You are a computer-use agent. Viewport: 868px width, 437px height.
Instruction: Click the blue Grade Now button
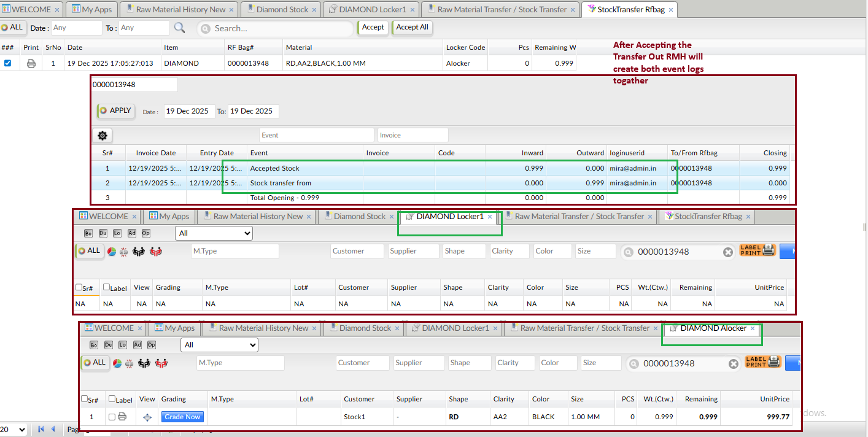(182, 417)
